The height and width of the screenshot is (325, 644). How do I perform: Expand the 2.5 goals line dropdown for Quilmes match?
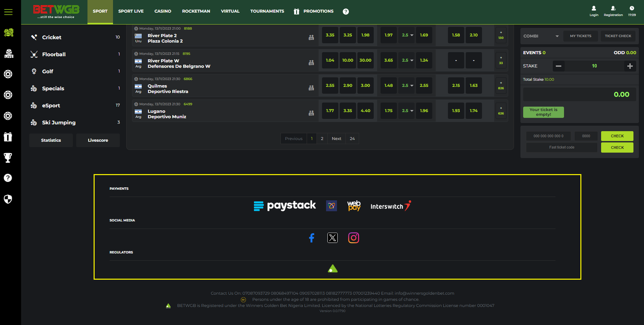point(406,85)
